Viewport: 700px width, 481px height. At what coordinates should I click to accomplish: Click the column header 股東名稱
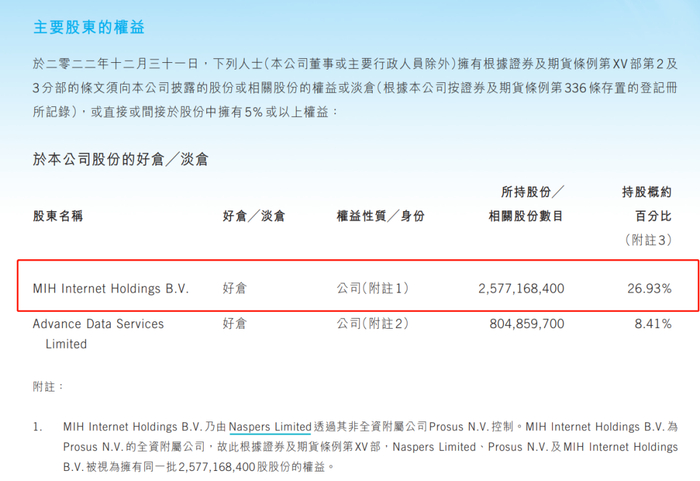coord(58,216)
